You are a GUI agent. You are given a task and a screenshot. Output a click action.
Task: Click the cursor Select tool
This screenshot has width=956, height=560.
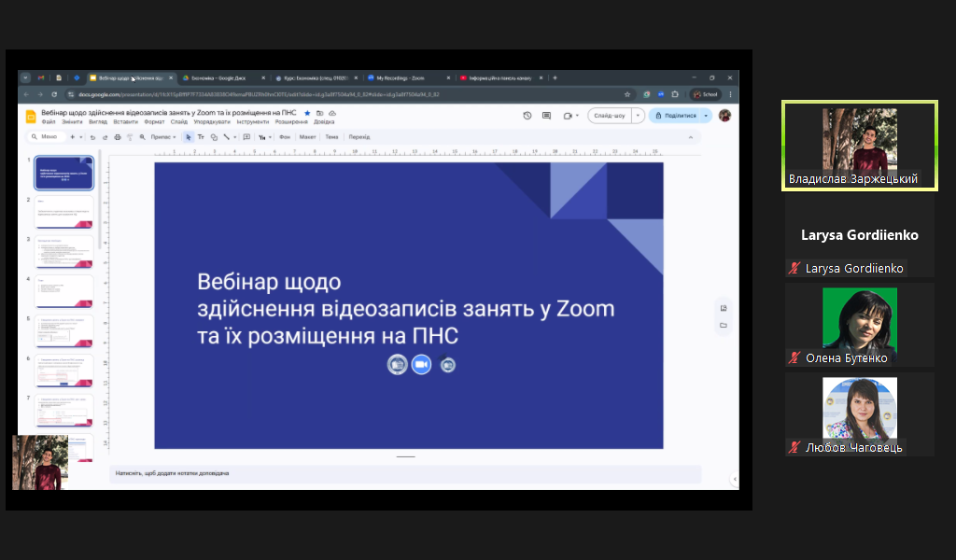[x=189, y=137]
